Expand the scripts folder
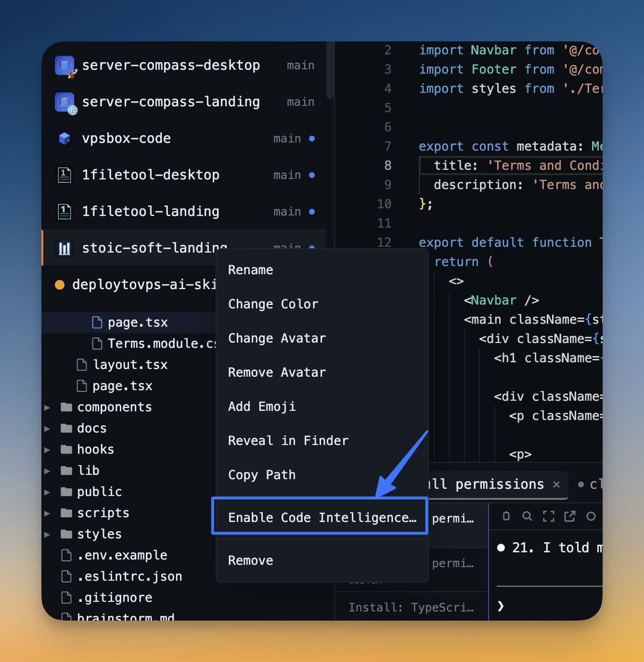The image size is (644, 662). tap(47, 513)
